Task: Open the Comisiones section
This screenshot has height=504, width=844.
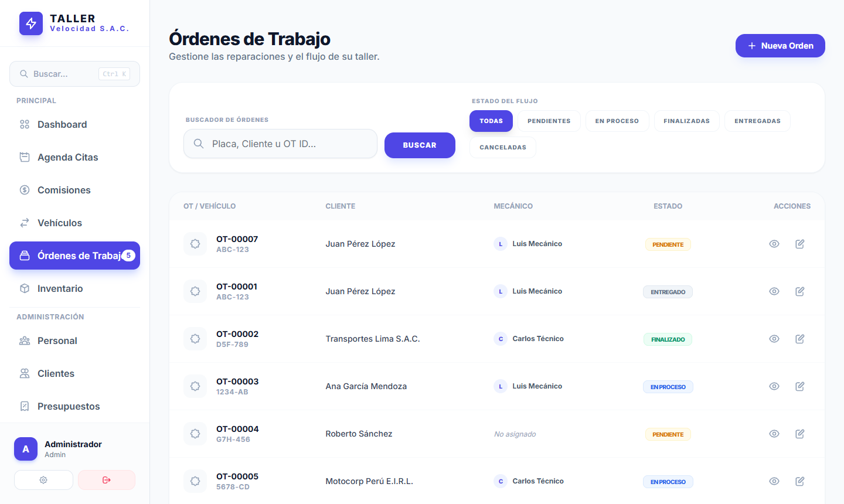Action: tap(74, 190)
